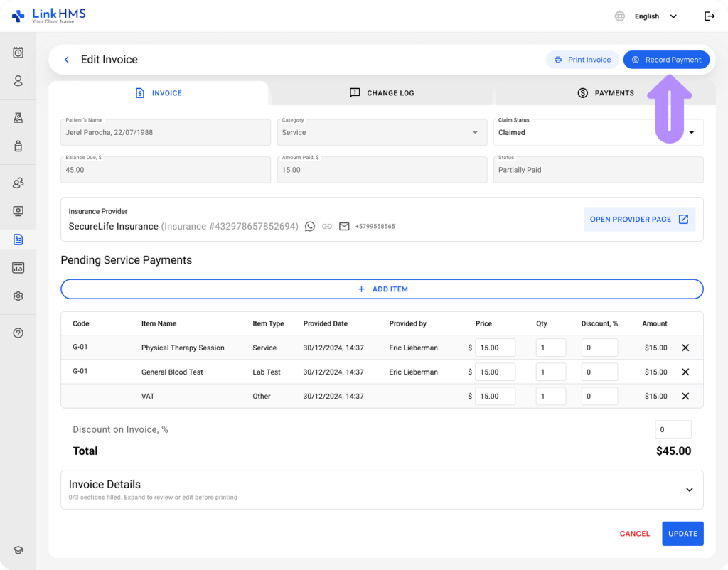Open the patients sidebar icon
Viewport: 728px width, 570px height.
point(18,81)
